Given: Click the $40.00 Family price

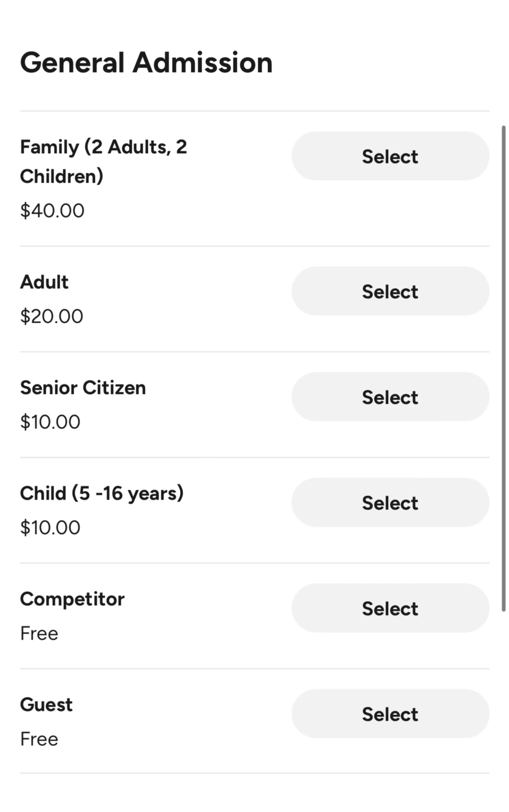Looking at the screenshot, I should [52, 211].
